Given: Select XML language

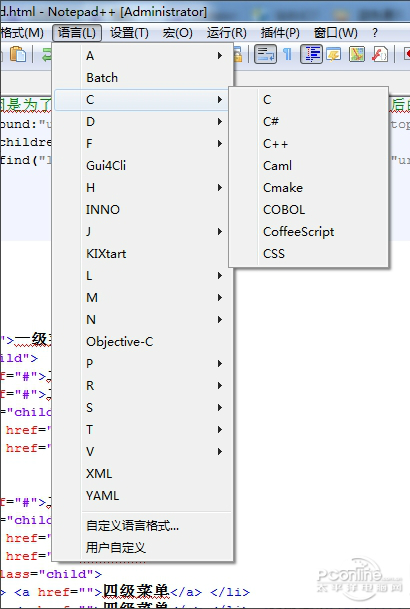Looking at the screenshot, I should (x=143, y=473).
